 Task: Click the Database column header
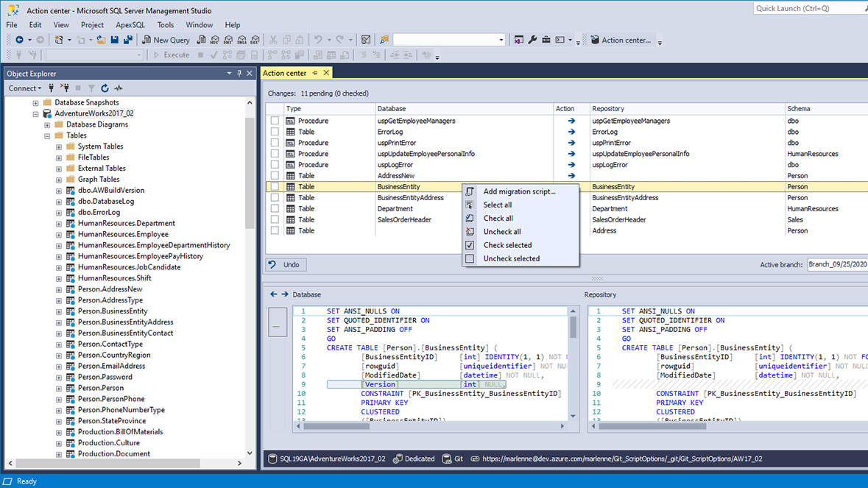coord(464,108)
